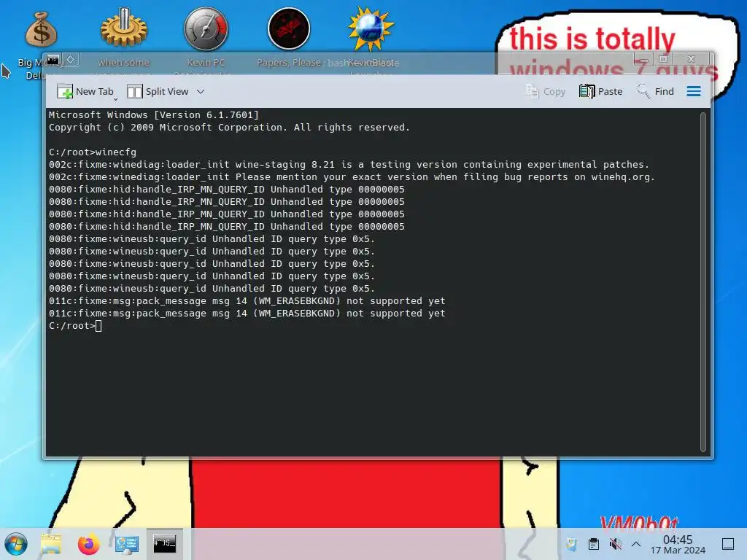Click the show desktop button
This screenshot has width=747, height=560.
click(x=728, y=544)
